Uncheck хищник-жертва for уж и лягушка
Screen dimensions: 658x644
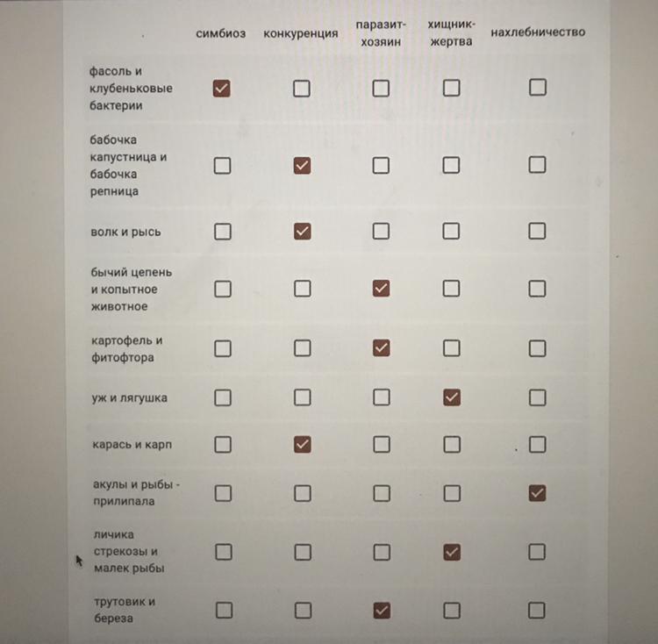pos(452,397)
